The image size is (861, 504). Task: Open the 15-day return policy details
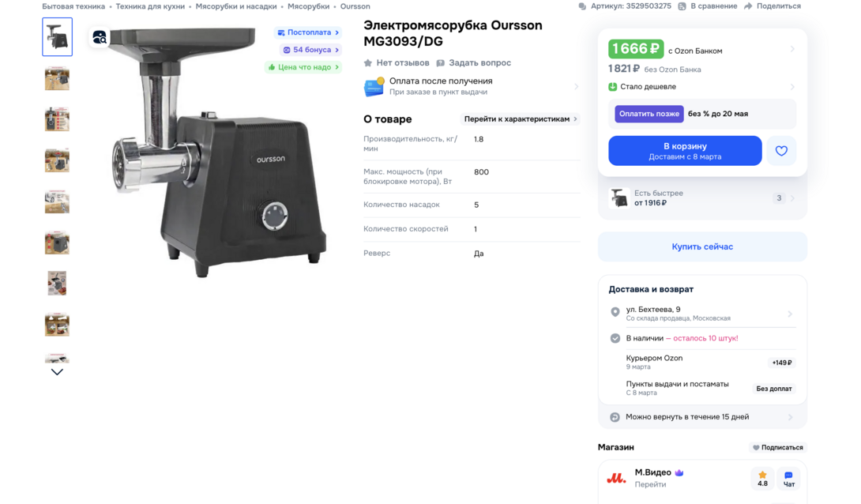pyautogui.click(x=790, y=417)
